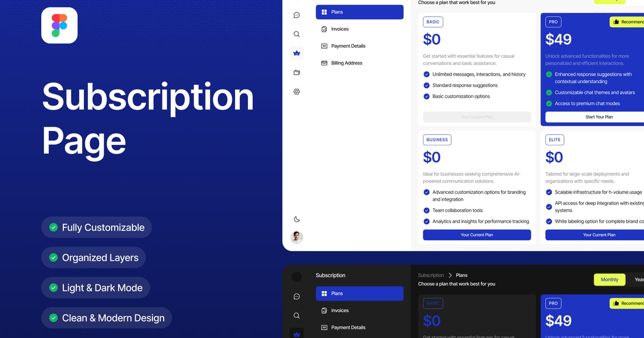Open chat icon in light mode sidebar
The width and height of the screenshot is (644, 338).
(x=297, y=15)
